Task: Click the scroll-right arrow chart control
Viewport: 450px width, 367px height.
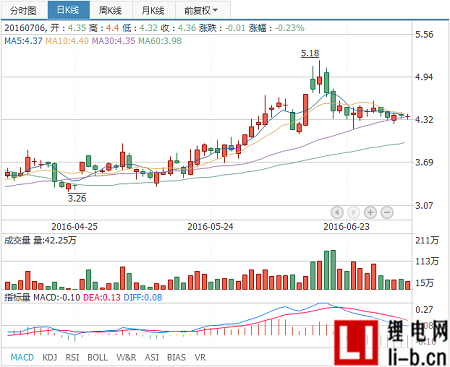Action: (353, 212)
